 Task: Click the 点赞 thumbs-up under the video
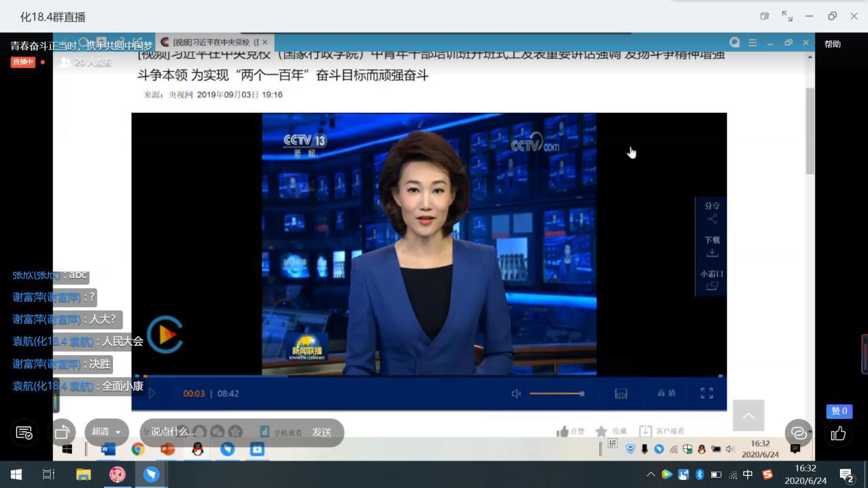pyautogui.click(x=570, y=431)
